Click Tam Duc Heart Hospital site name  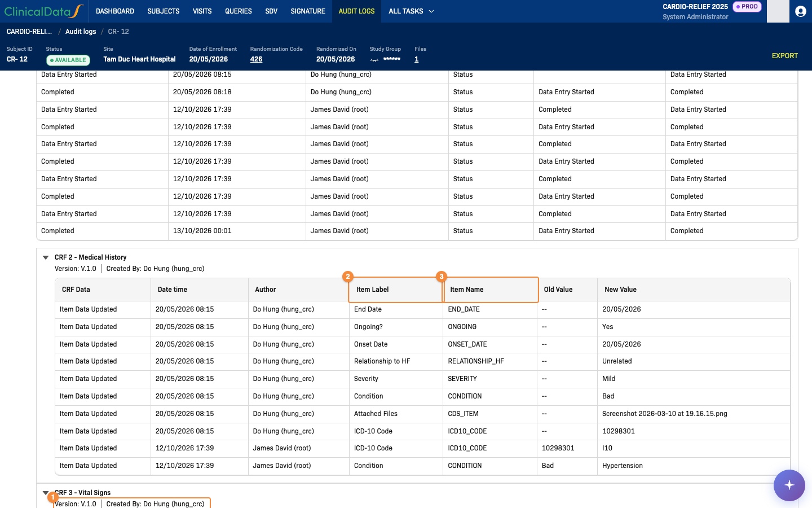pos(139,59)
